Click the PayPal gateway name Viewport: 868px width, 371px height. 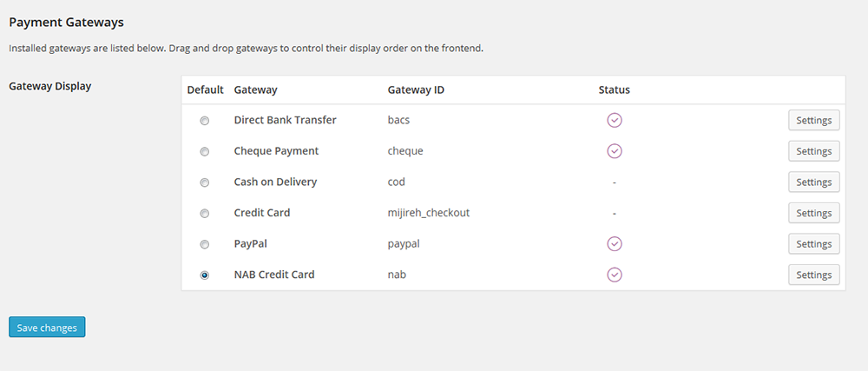pos(251,243)
